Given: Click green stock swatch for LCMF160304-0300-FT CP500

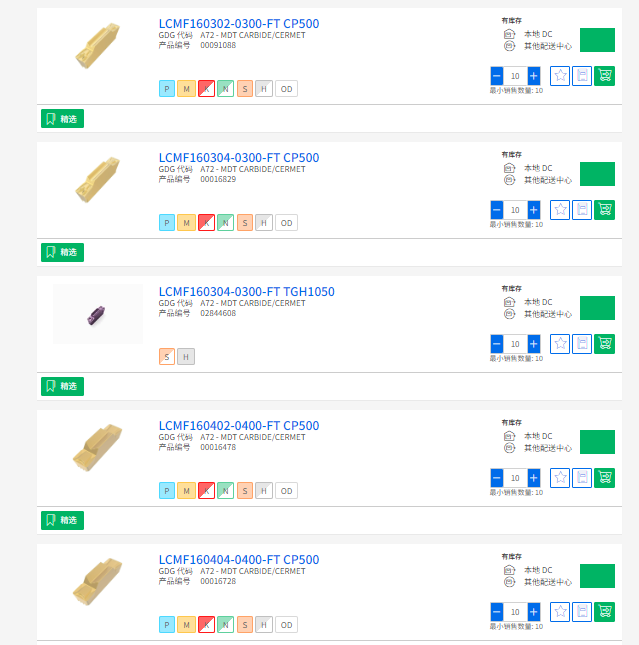Looking at the screenshot, I should pos(597,174).
